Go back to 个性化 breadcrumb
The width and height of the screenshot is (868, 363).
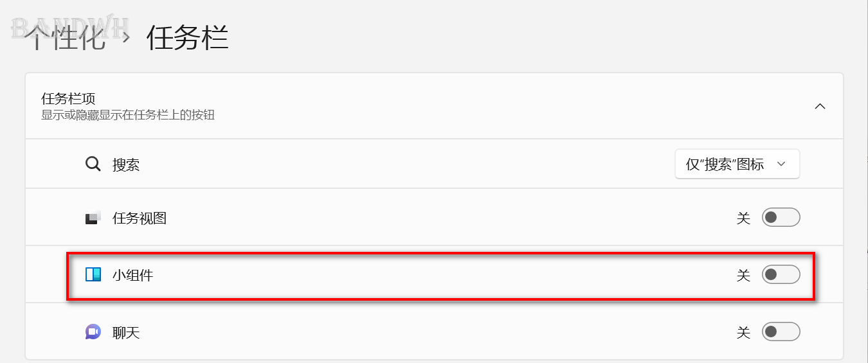(66, 38)
